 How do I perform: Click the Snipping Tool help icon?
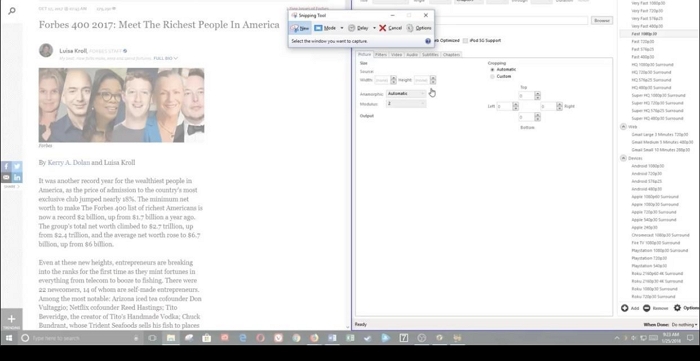428,41
